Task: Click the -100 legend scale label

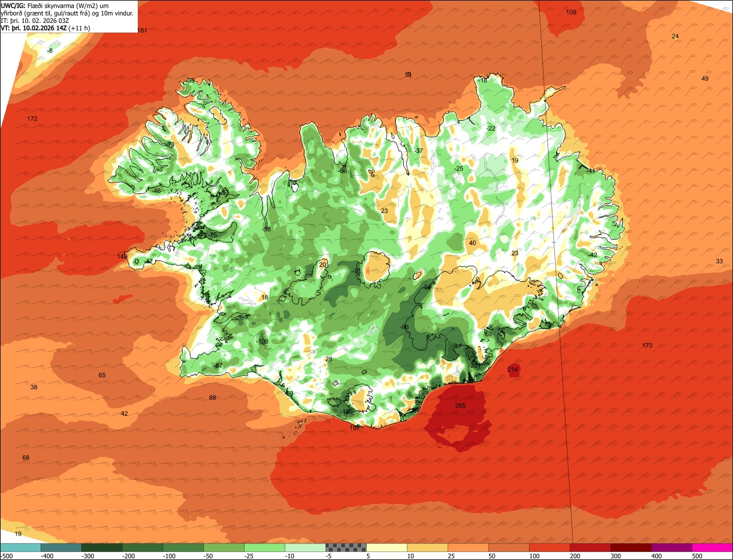Action: 170,556
